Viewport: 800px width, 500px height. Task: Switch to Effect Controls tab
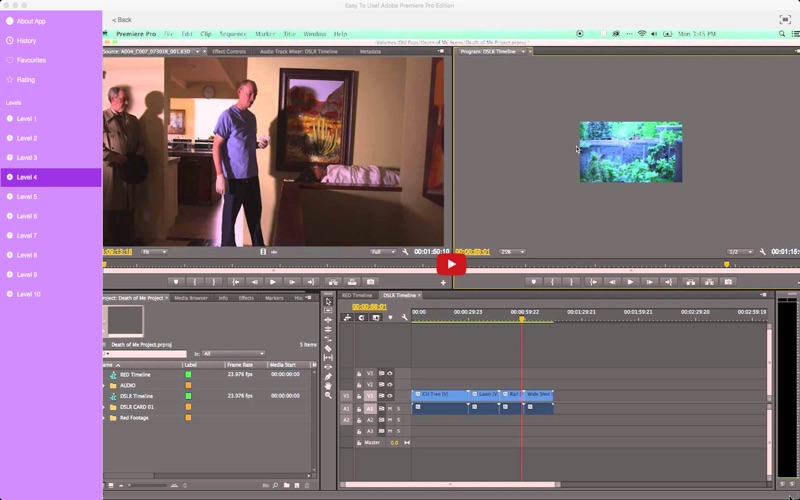[229, 52]
